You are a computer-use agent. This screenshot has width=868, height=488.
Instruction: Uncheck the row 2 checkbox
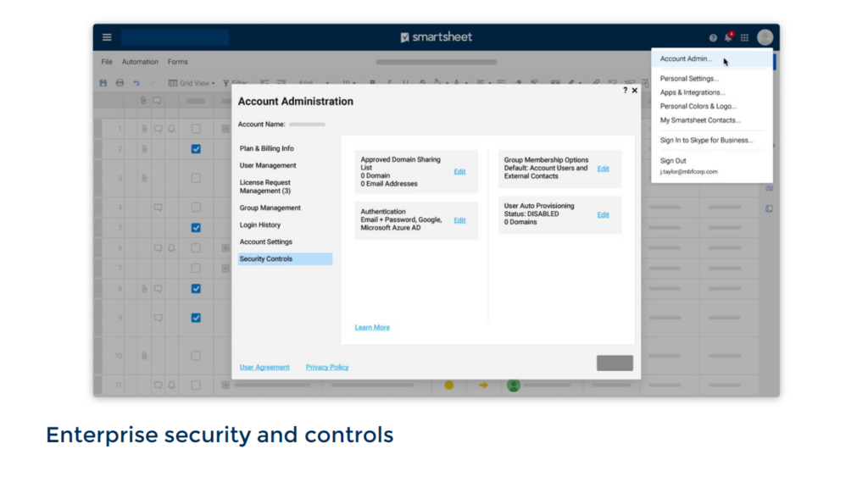click(x=196, y=149)
